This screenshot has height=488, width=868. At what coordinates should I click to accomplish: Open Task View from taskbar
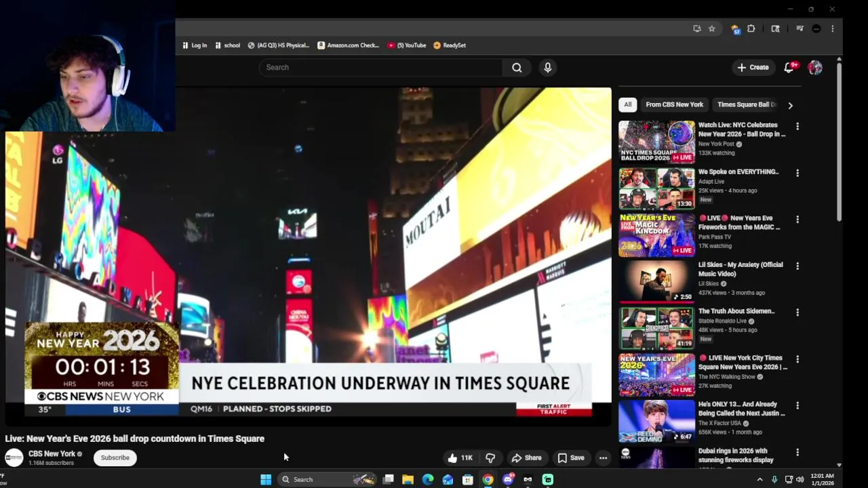[388, 479]
